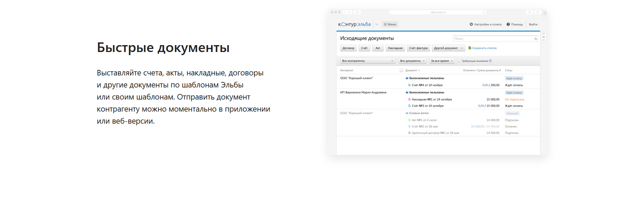Click the green Excel save-list icon

470,48
